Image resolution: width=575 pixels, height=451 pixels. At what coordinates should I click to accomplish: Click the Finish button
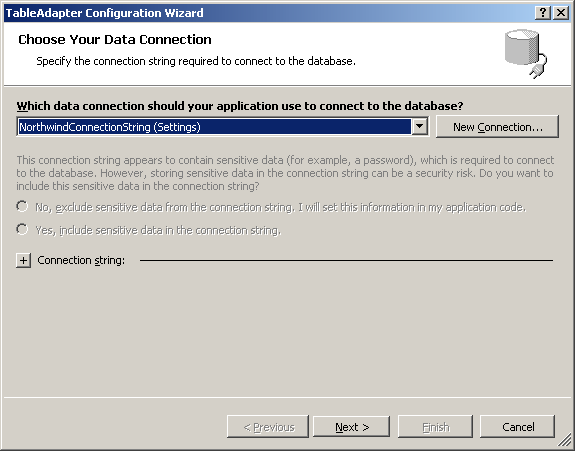(435, 427)
